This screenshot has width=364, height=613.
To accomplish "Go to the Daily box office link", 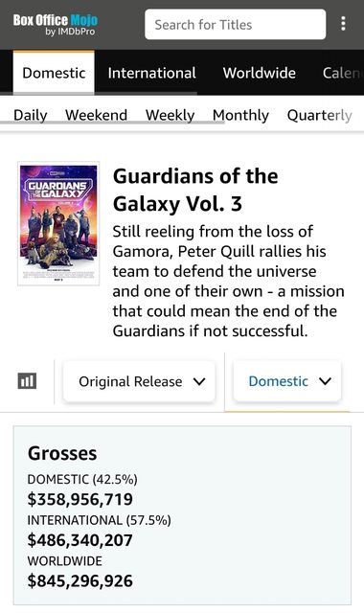I will coord(30,115).
